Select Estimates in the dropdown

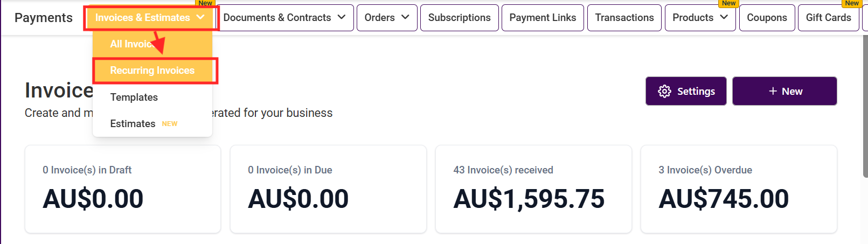click(133, 124)
